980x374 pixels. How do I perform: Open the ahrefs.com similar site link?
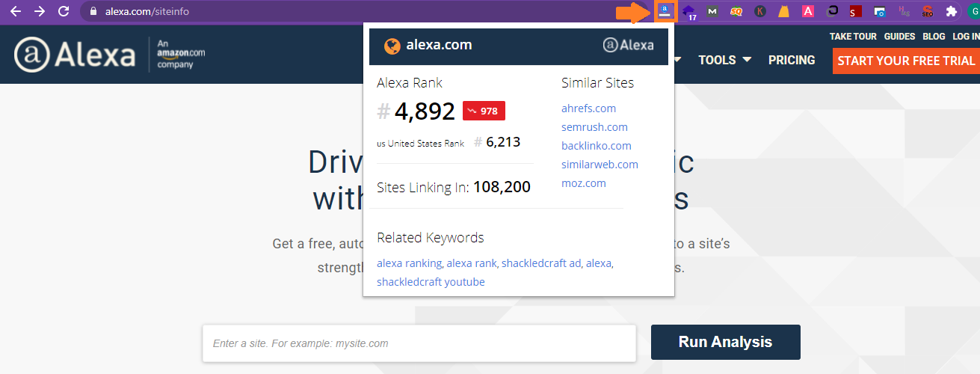(x=588, y=108)
